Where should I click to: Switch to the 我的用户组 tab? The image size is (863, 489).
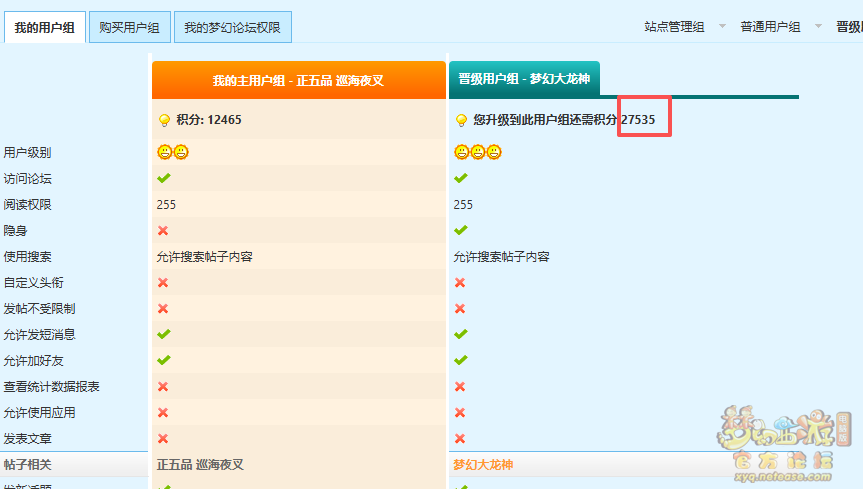pyautogui.click(x=46, y=28)
